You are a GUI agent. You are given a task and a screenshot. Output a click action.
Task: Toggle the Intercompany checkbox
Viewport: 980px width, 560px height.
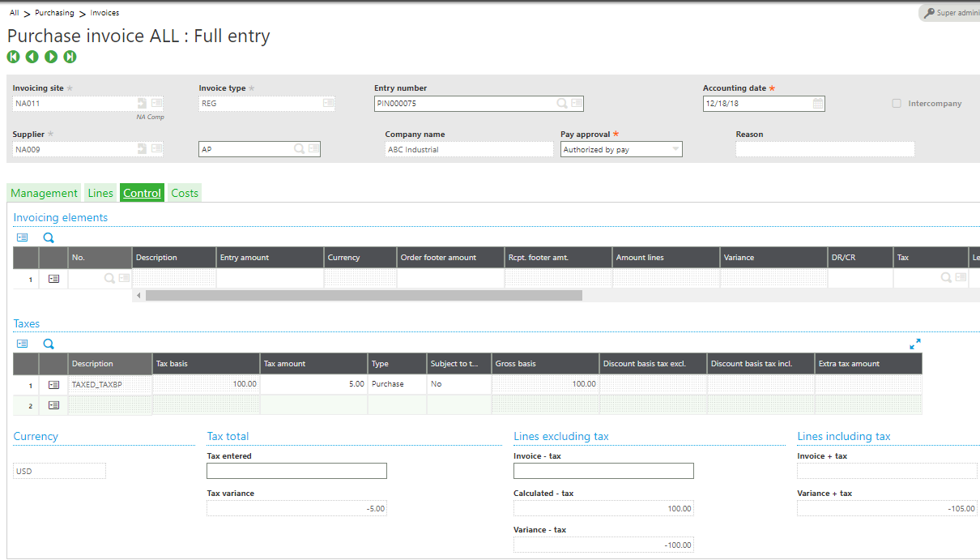click(x=897, y=103)
